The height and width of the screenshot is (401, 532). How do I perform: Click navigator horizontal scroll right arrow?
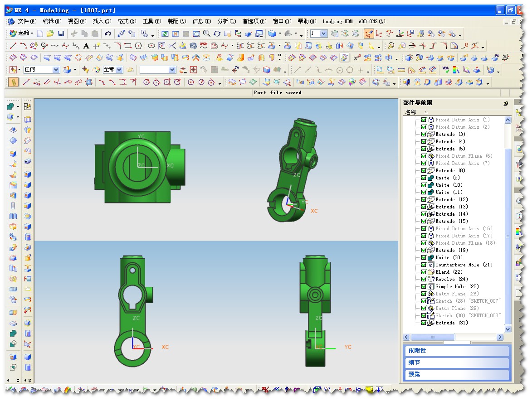point(499,337)
